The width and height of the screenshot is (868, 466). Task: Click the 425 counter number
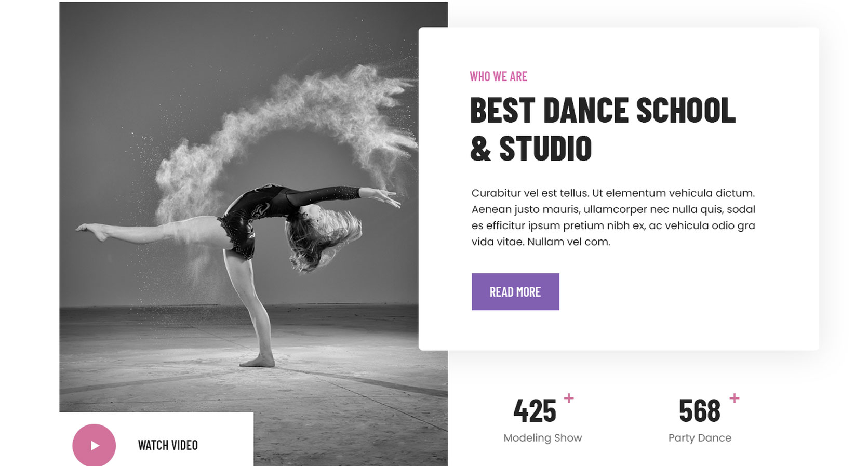pyautogui.click(x=535, y=411)
